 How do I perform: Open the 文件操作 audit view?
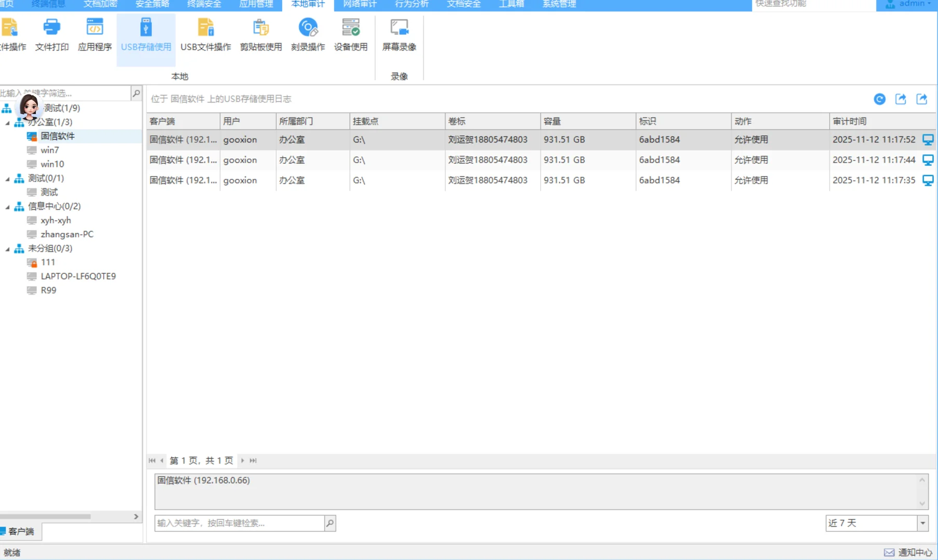[12, 35]
